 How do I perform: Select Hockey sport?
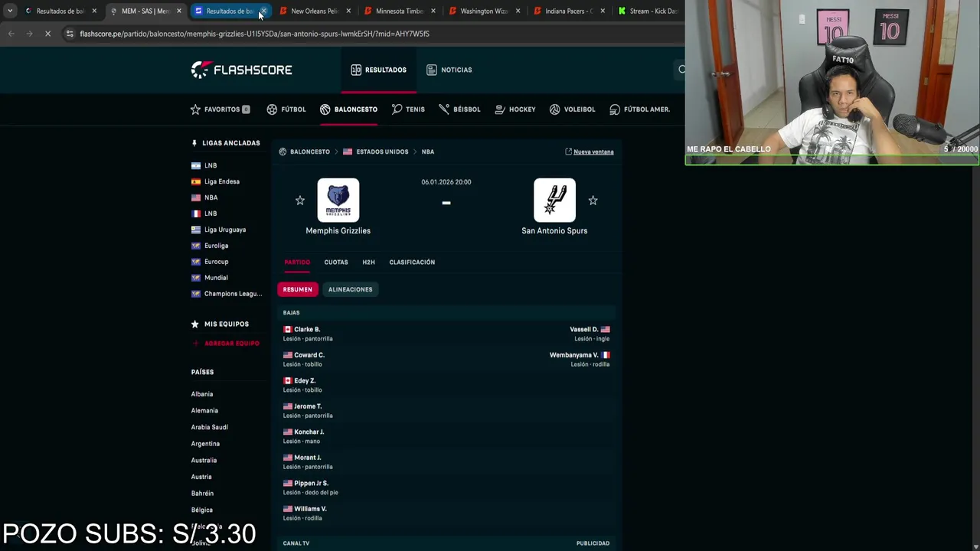[515, 109]
